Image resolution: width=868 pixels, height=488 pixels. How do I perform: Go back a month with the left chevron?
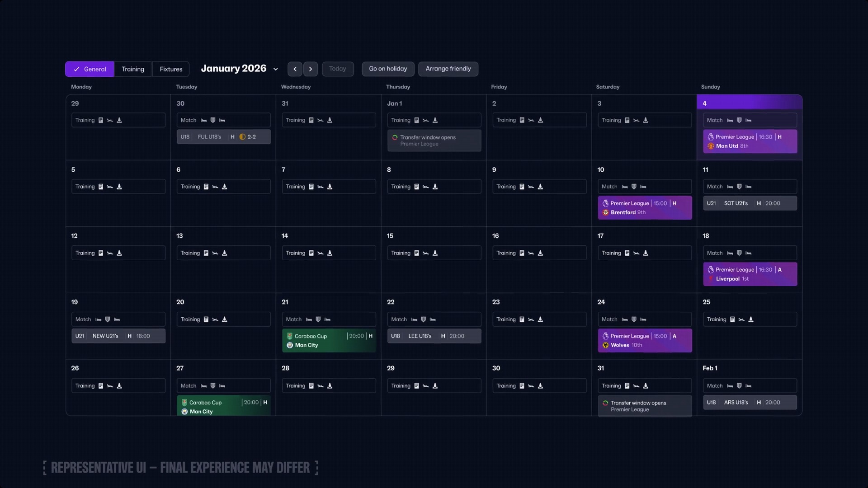coord(295,69)
